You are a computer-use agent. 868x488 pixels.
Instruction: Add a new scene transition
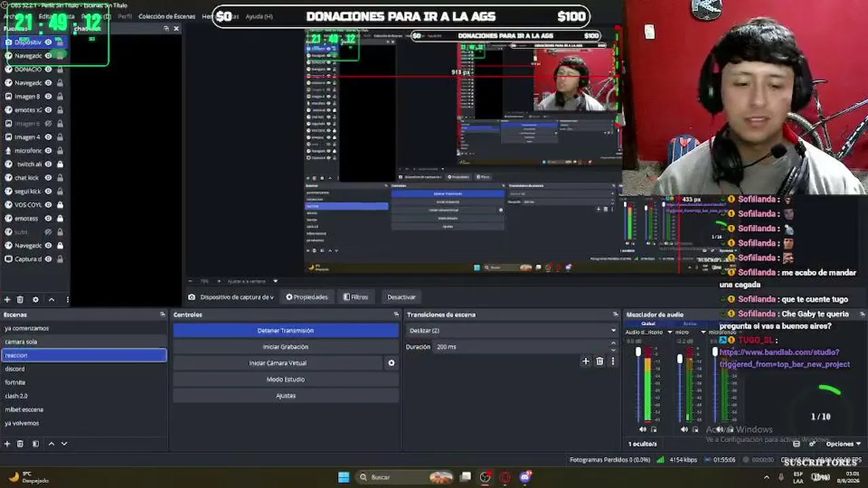(586, 361)
